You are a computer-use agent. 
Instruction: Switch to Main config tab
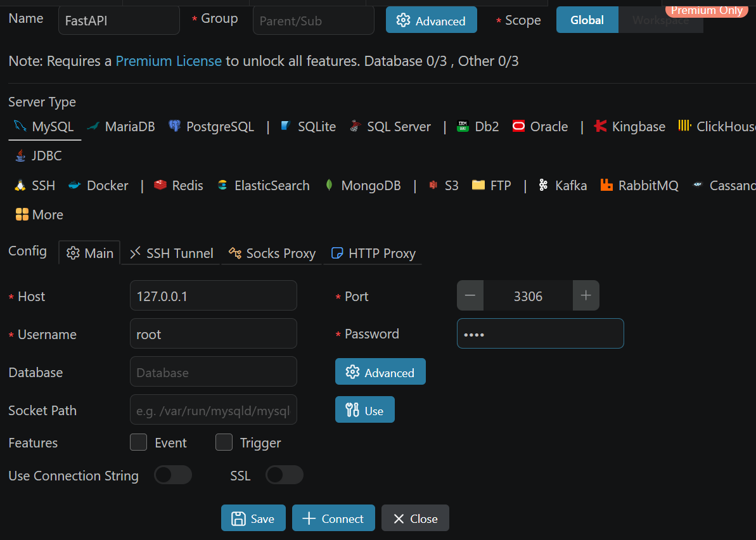[90, 253]
